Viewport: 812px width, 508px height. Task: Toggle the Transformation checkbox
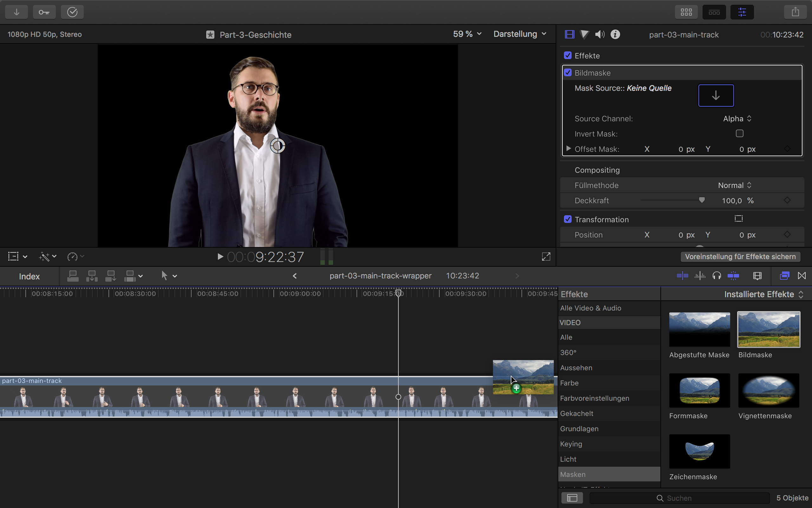[568, 219]
